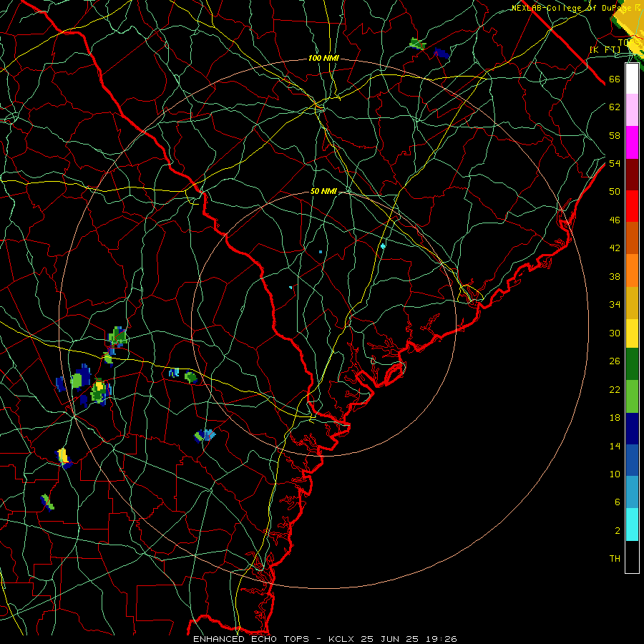
Task: Click the light orange legend swatch
Action: (x=632, y=270)
